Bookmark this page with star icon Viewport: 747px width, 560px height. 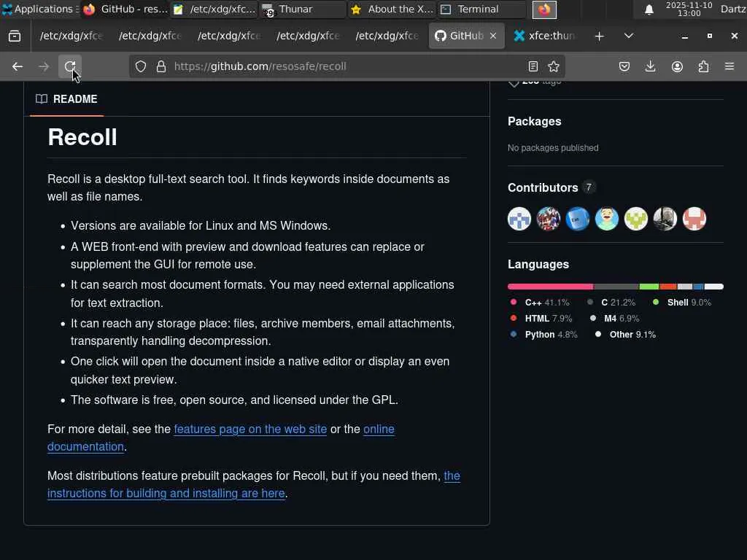pos(554,66)
